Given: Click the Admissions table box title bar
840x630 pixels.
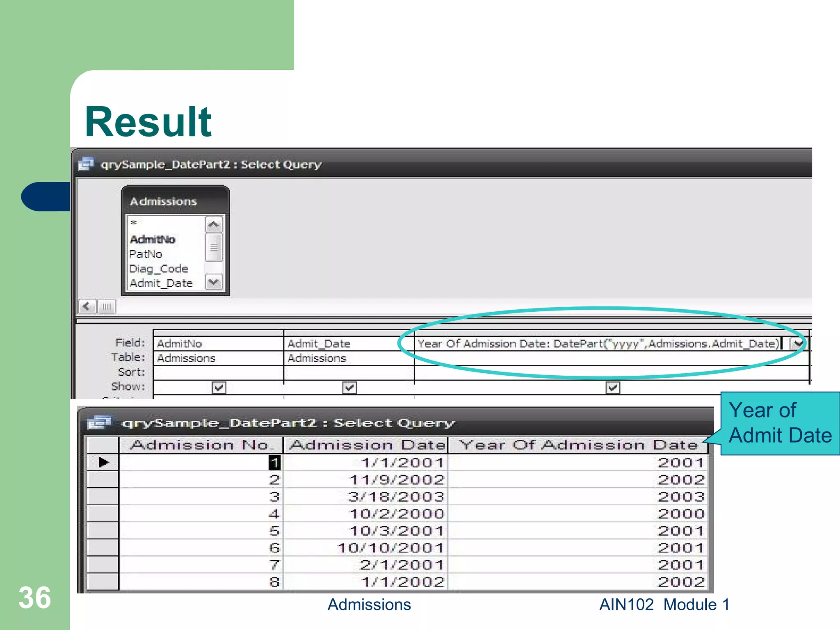Looking at the screenshot, I should [175, 201].
